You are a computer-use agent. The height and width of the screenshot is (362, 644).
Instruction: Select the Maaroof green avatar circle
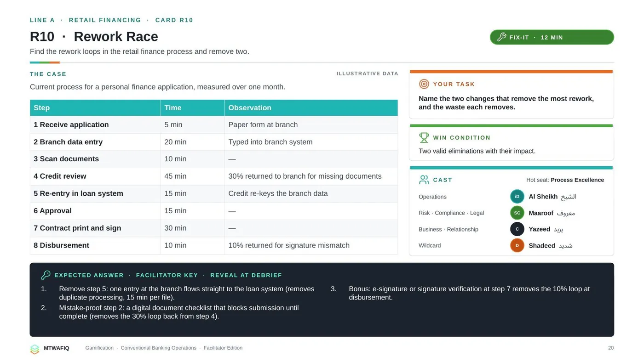(517, 213)
